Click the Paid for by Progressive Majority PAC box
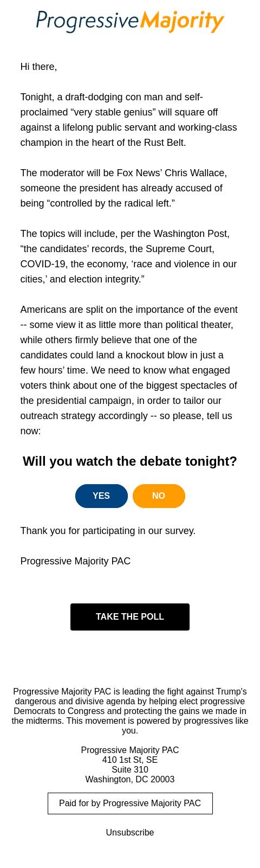 (x=130, y=803)
